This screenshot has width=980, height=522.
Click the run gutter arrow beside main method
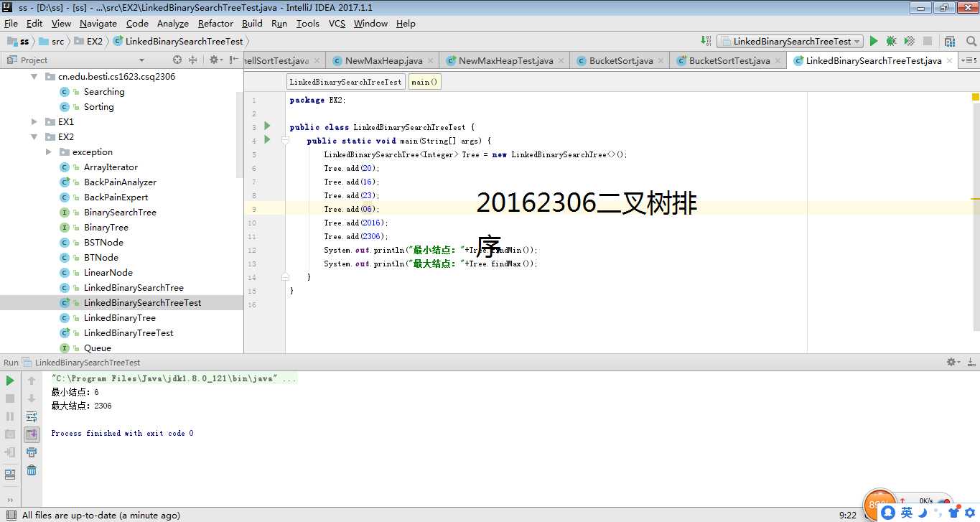pyautogui.click(x=267, y=140)
